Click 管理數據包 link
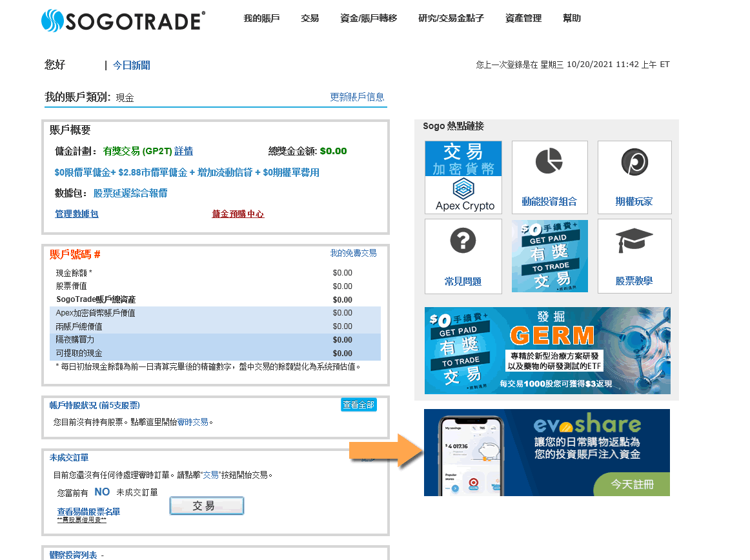This screenshot has width=750, height=560. pyautogui.click(x=77, y=214)
